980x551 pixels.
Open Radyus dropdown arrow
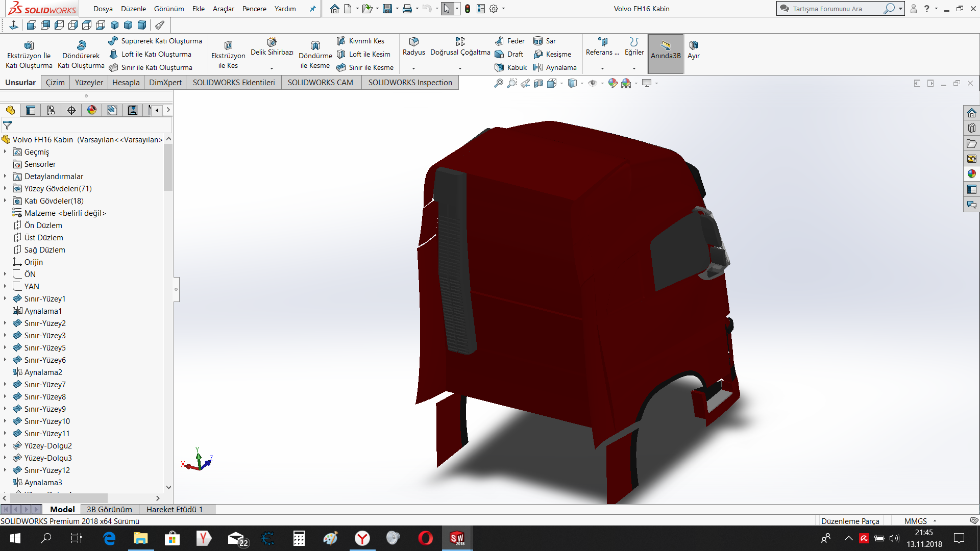point(414,68)
